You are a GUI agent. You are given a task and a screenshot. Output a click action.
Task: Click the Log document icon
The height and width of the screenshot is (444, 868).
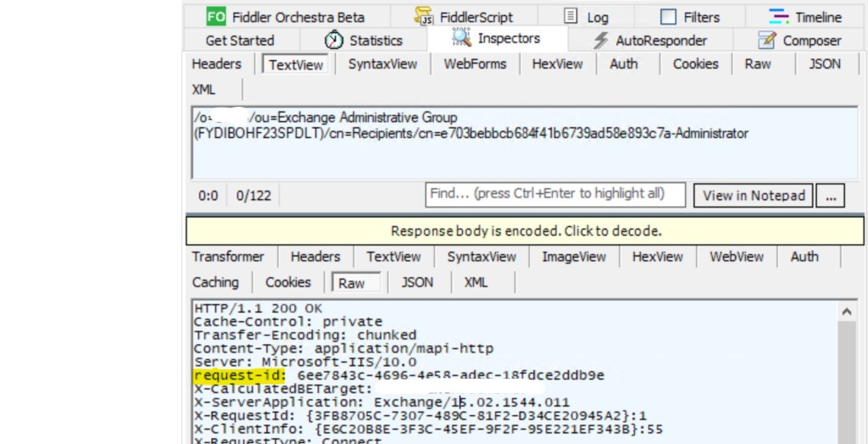[571, 17]
